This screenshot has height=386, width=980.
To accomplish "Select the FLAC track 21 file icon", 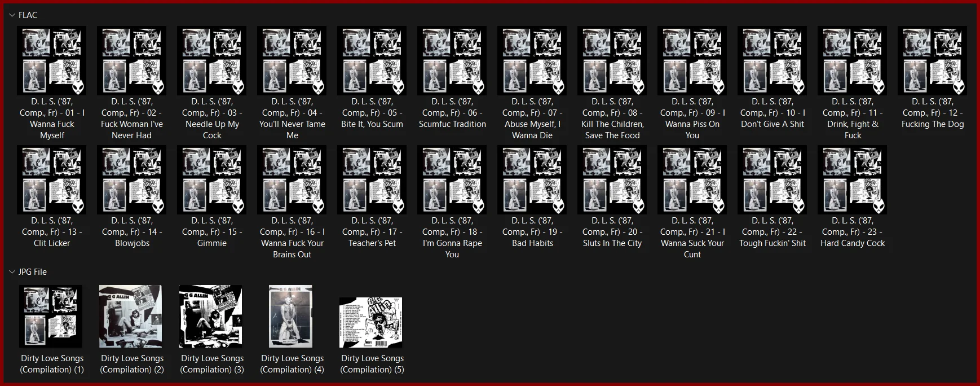I will pos(692,179).
